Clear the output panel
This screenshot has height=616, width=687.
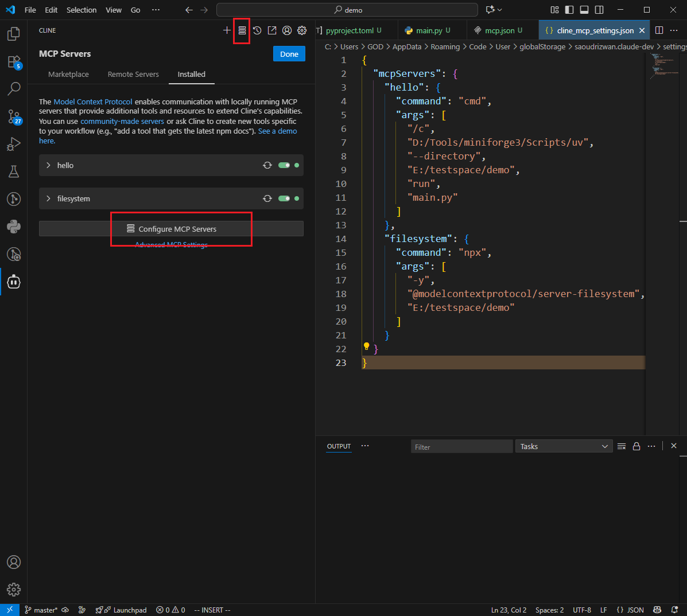point(621,446)
